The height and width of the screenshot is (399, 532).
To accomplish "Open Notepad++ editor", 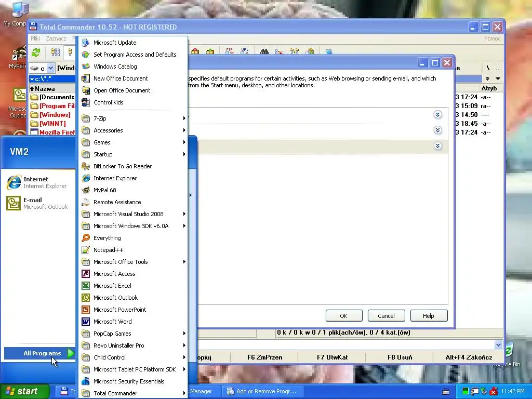I will click(x=133, y=250).
